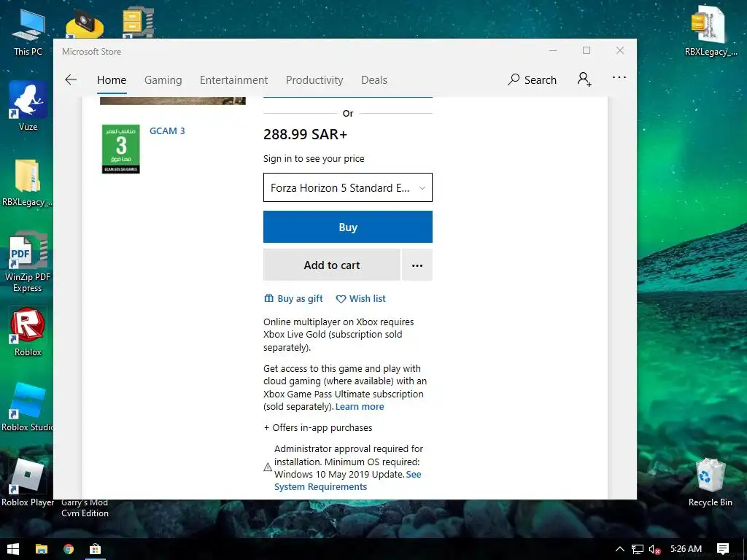The height and width of the screenshot is (560, 747).
Task: Select RBXLegacy zip file at top right
Action: pos(709,31)
